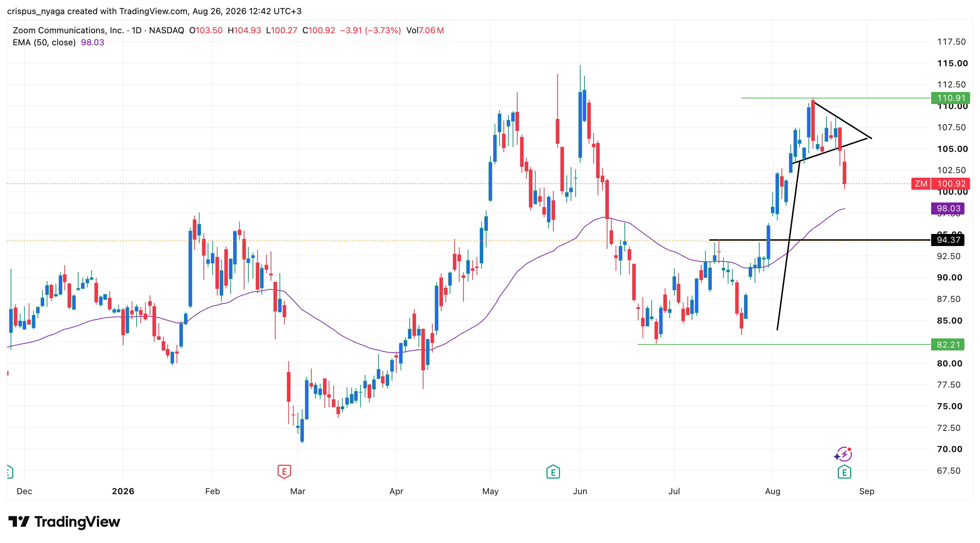The image size is (980, 543).
Task: Click the "72.50" price axis tick
Action: point(949,428)
